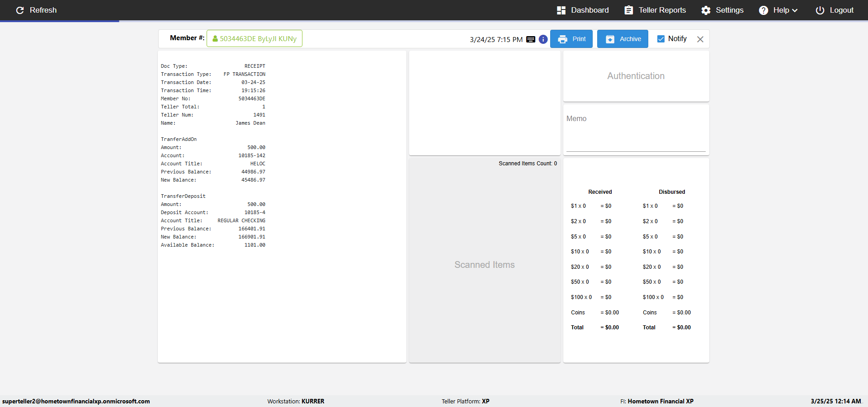Click the superteller2 email in status bar

coord(76,401)
